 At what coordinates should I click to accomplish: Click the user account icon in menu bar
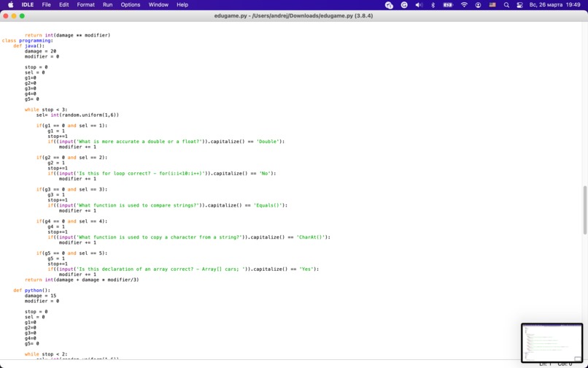point(478,5)
